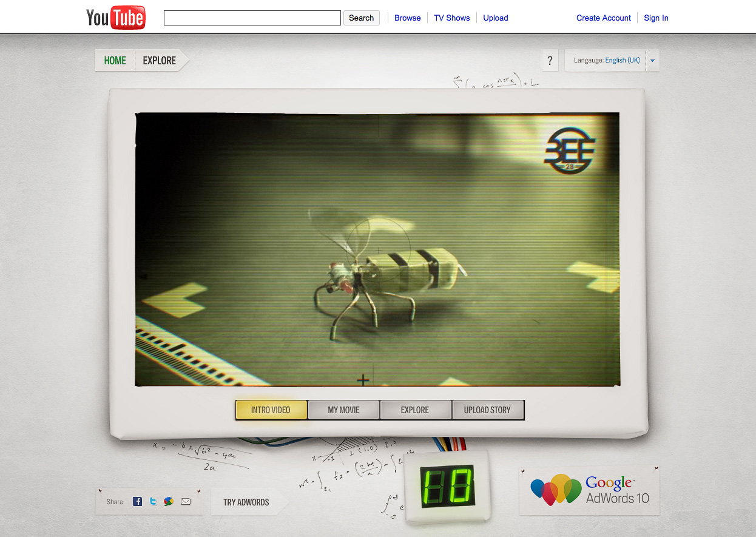Open the UPLOAD STORY section
Image resolution: width=756 pixels, height=537 pixels.
pos(487,410)
